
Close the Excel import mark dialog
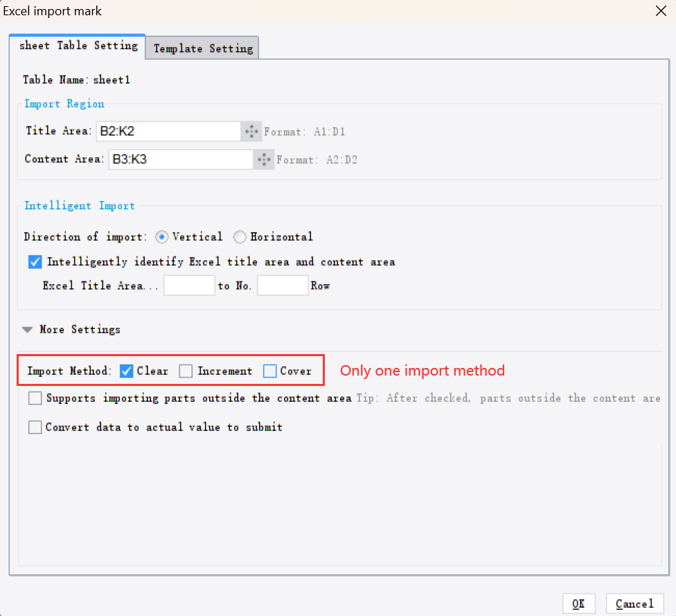click(661, 11)
